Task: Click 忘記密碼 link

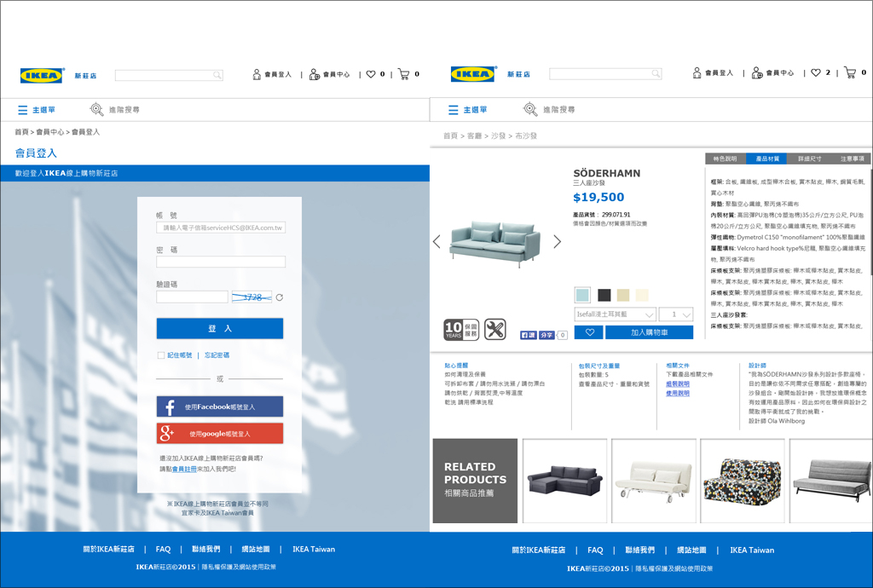Action: (217, 355)
